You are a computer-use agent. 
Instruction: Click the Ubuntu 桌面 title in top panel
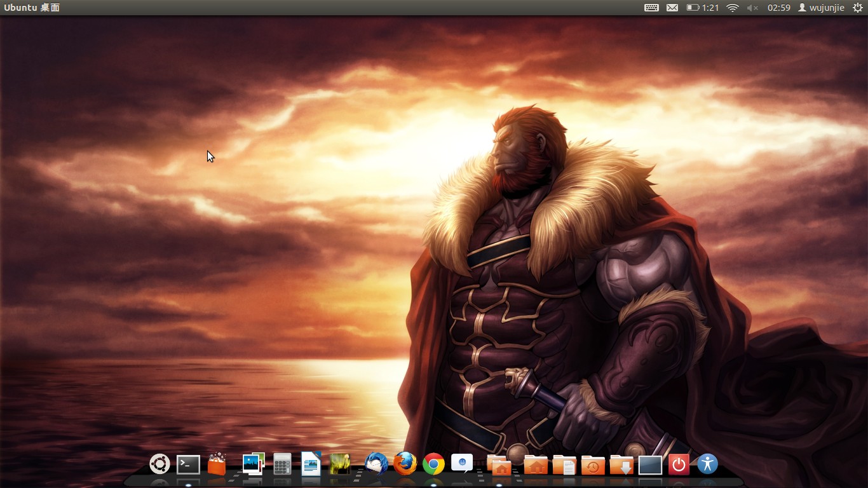pyautogui.click(x=32, y=8)
